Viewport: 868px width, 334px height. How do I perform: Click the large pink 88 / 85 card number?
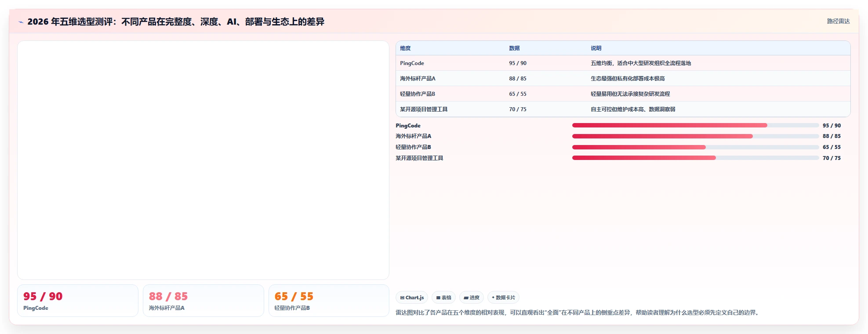(x=168, y=297)
